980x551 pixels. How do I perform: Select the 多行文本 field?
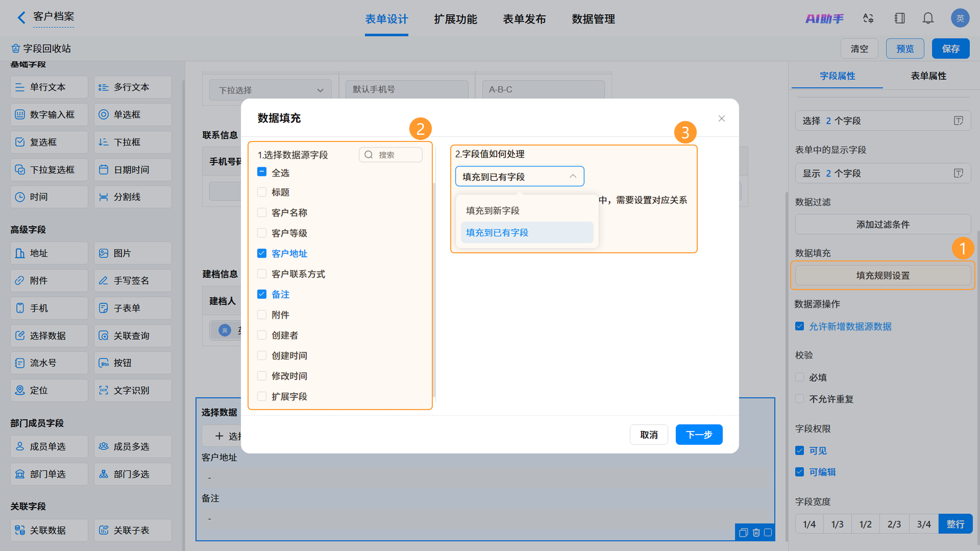[133, 87]
